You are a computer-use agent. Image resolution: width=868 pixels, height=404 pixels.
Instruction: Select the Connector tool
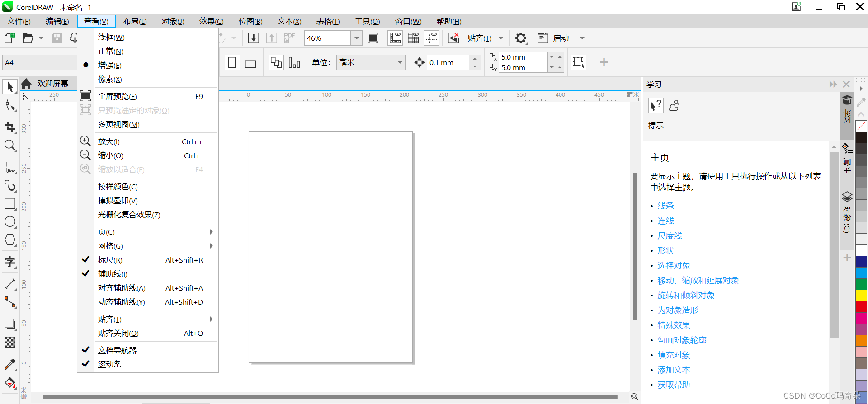pos(10,302)
